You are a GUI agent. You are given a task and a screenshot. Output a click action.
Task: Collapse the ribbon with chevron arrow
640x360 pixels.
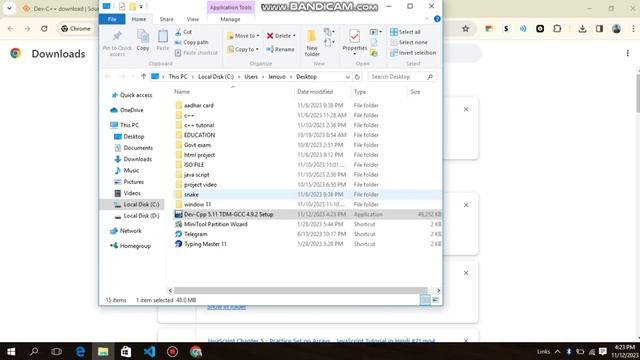click(x=427, y=19)
